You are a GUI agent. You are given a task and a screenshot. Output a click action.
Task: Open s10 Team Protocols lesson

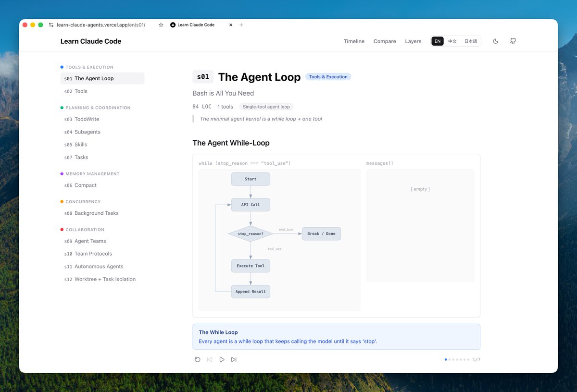tap(102, 254)
